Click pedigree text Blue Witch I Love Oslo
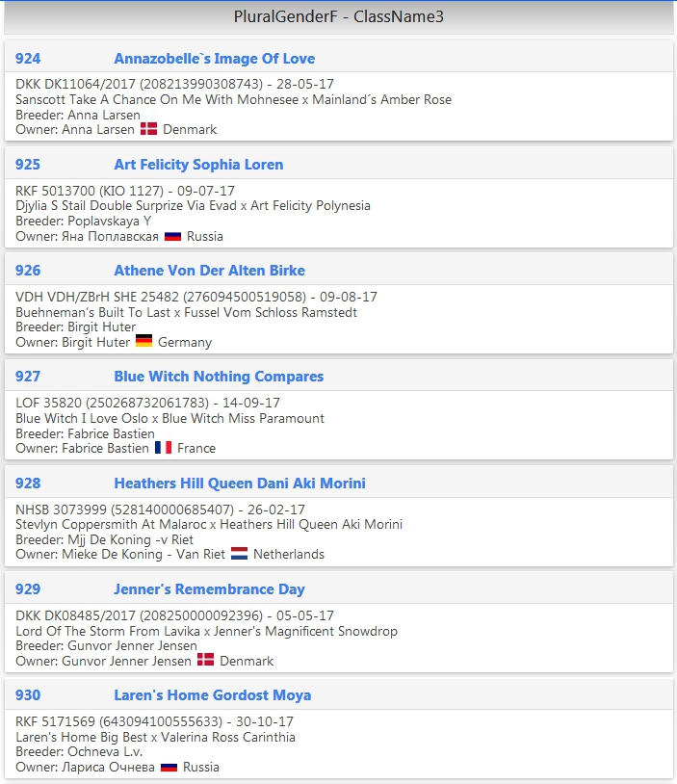 170,418
